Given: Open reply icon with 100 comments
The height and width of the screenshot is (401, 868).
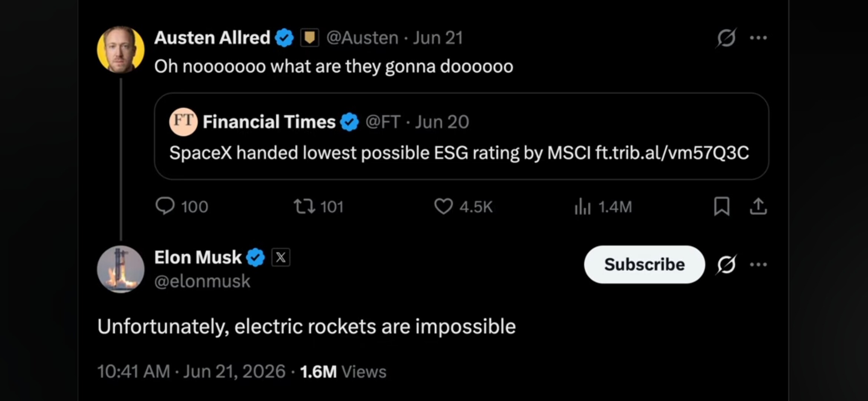Looking at the screenshot, I should 165,206.
